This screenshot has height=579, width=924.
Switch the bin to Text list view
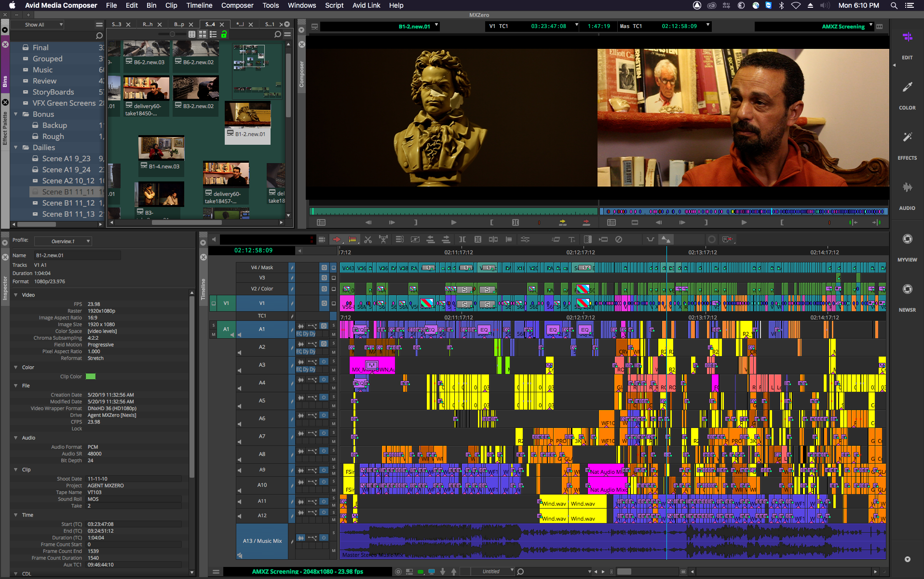click(x=192, y=34)
